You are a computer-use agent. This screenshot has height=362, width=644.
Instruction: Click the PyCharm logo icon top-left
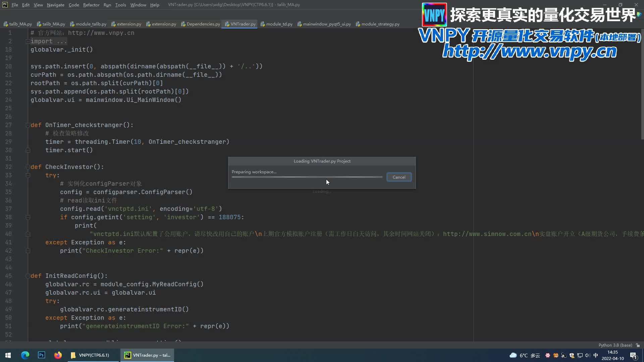click(x=4, y=5)
